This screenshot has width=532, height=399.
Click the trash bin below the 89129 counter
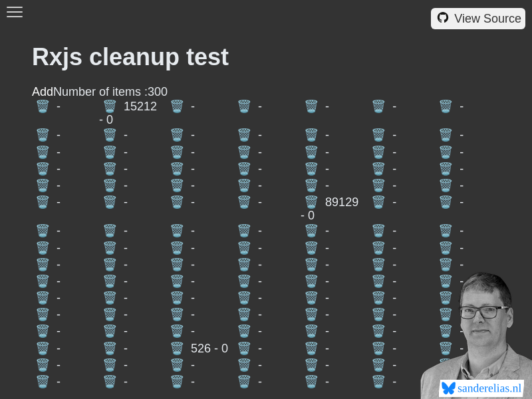tap(311, 230)
